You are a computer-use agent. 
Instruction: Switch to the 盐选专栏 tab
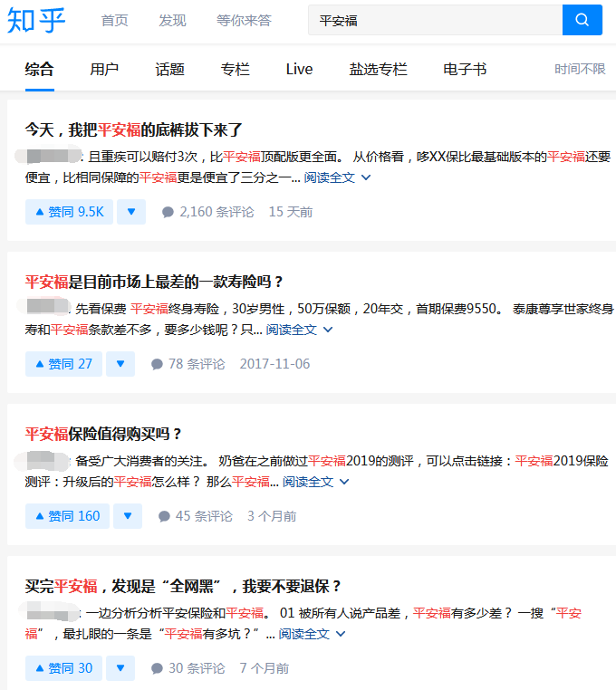(379, 69)
